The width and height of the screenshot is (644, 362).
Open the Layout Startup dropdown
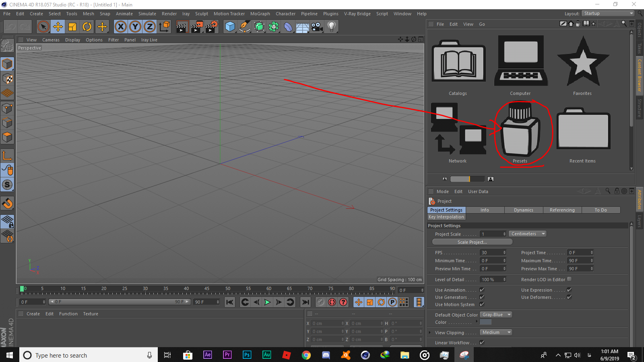(608, 13)
